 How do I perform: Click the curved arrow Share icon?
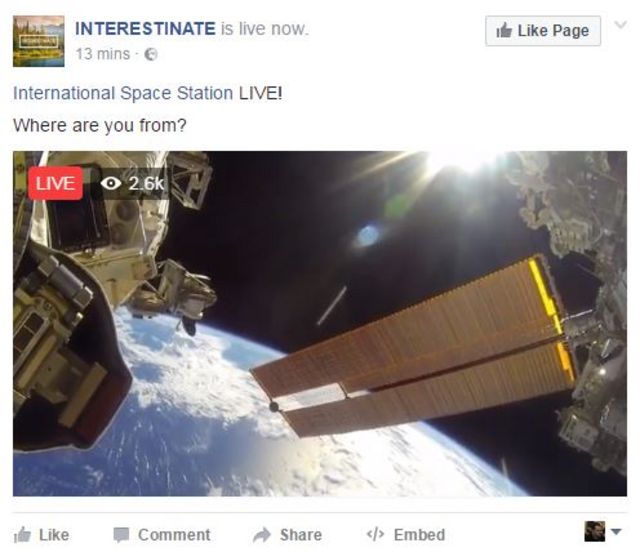[x=262, y=535]
